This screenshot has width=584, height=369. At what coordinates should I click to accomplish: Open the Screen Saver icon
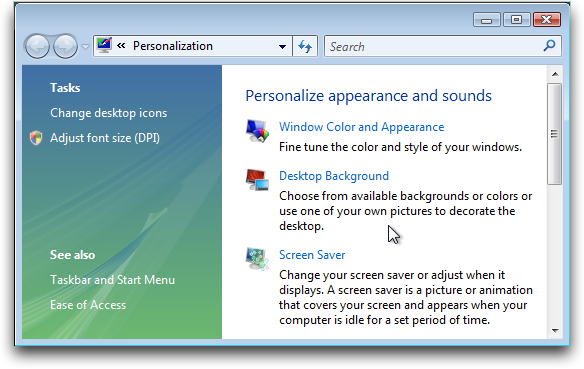coord(257,259)
